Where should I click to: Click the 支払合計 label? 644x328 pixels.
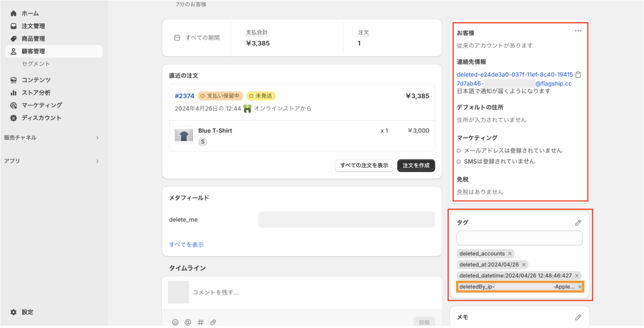point(257,33)
